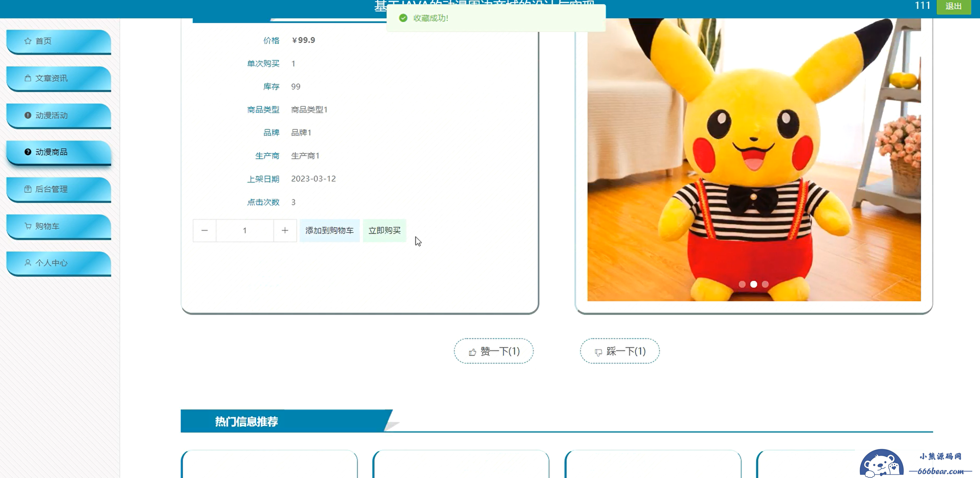Decrease quantity with the minus button
This screenshot has height=478, width=980.
205,230
